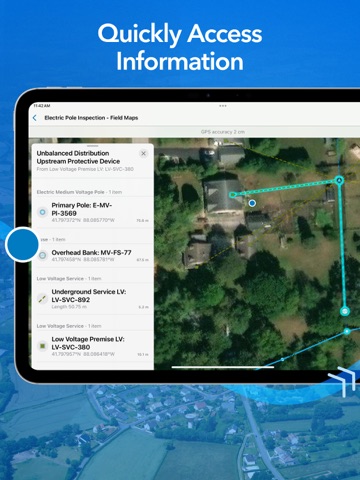The width and height of the screenshot is (360, 480).
Task: Tap the Electric Medium Voltage Pole section header
Action: point(79,192)
